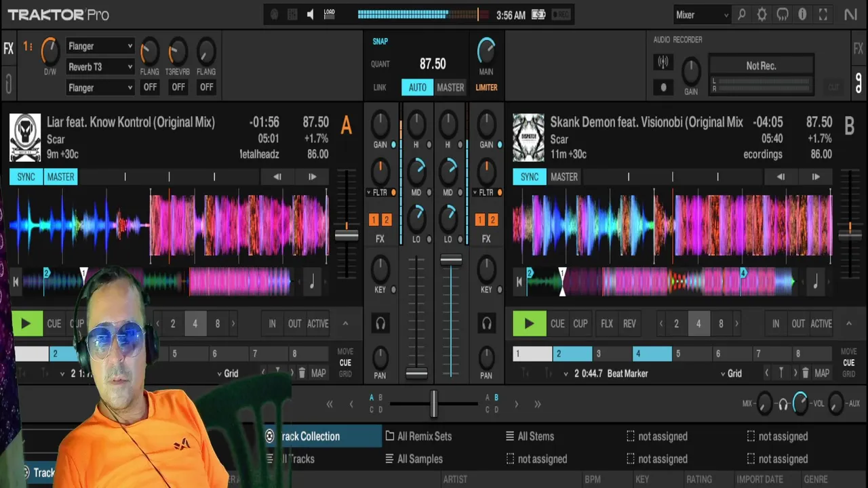Click the Deck A tempo fader
868x488 pixels.
(347, 235)
